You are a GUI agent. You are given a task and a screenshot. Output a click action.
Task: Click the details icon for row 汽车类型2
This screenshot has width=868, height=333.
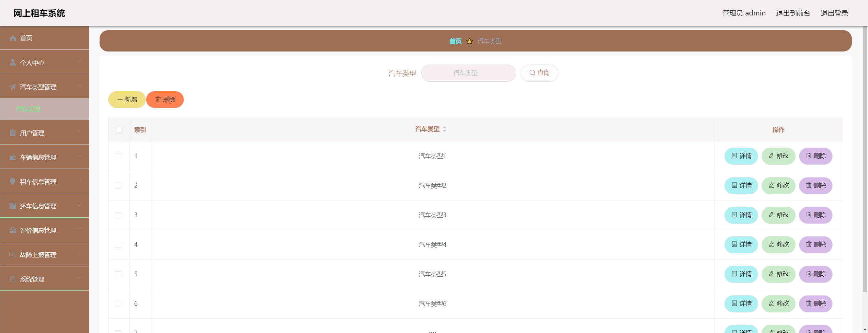point(734,185)
